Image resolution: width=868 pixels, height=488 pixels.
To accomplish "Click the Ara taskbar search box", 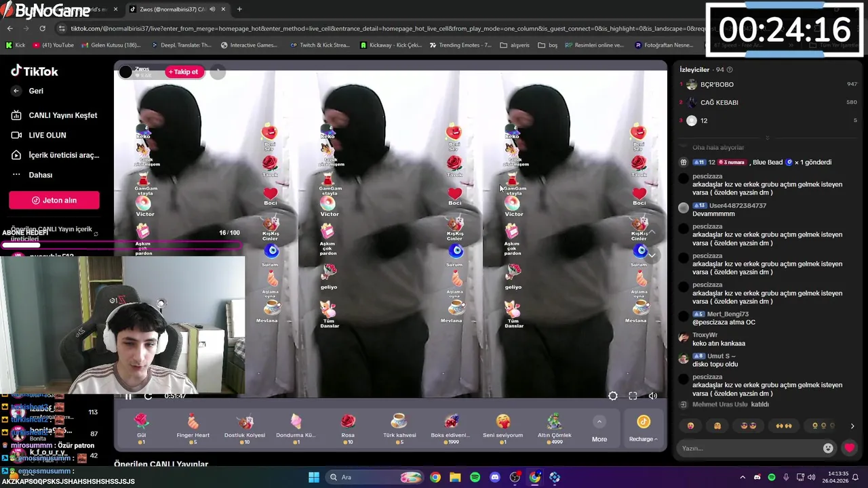I will pos(373,477).
